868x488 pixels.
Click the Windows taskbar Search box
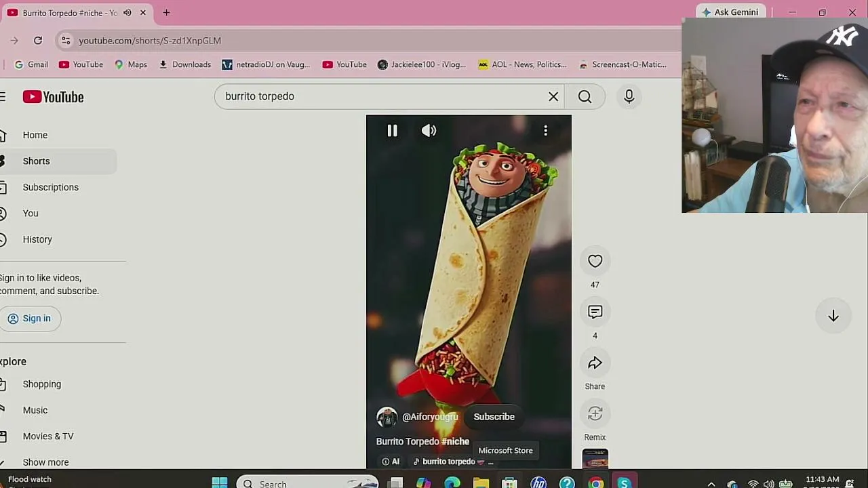[x=307, y=483]
